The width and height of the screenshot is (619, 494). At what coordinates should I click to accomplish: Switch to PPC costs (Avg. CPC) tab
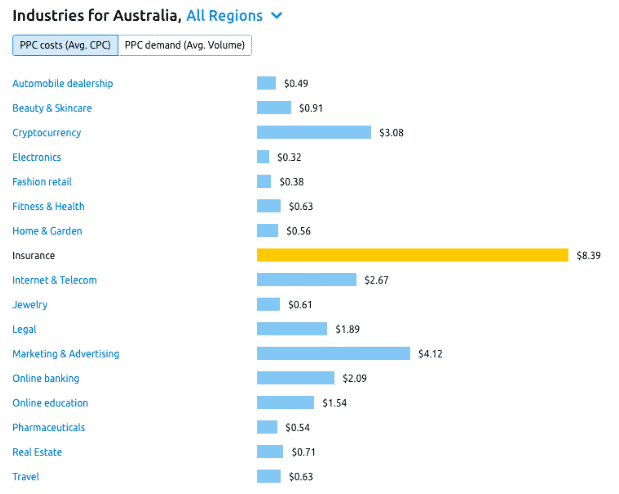point(65,45)
